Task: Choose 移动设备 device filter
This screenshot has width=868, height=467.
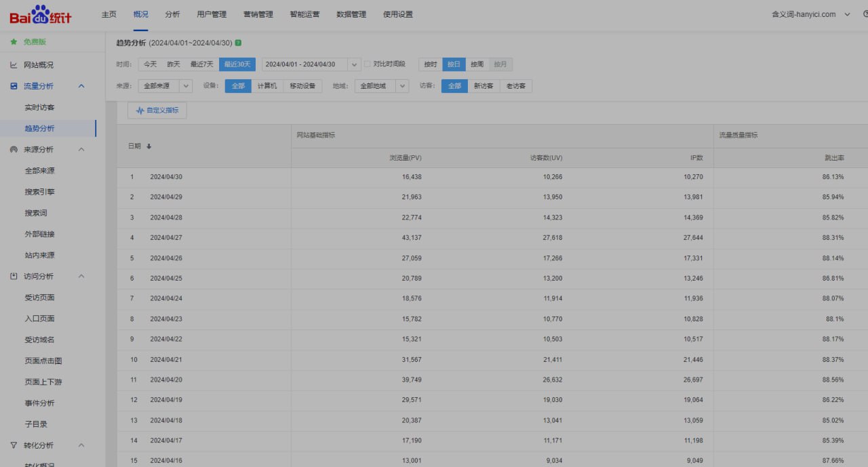Action: [302, 86]
